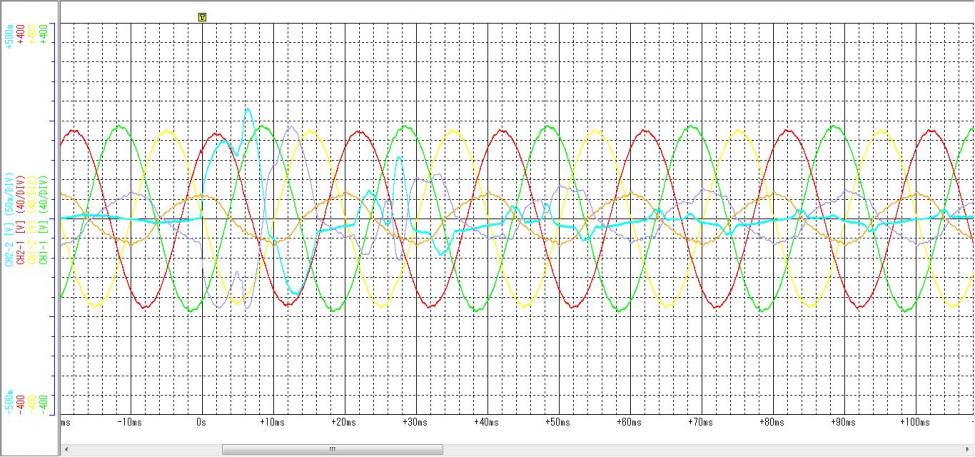Click the +20ms time axis label
Screen dimensions: 975x457
tap(344, 422)
